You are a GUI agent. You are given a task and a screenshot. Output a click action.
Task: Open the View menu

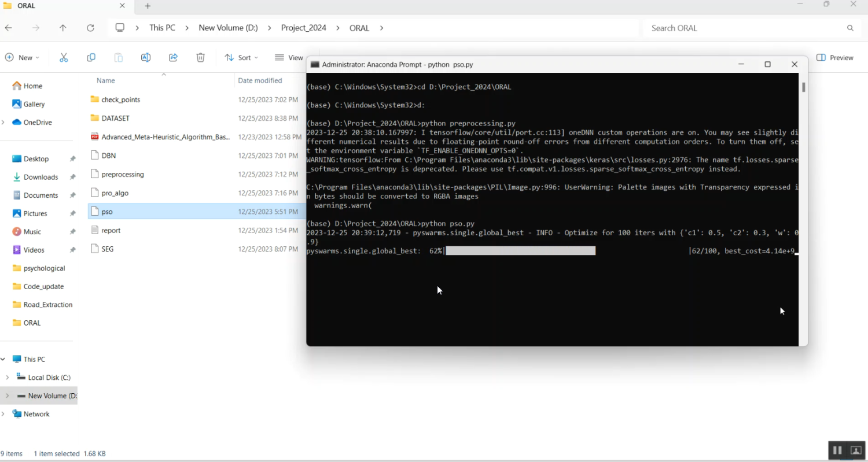(289, 58)
